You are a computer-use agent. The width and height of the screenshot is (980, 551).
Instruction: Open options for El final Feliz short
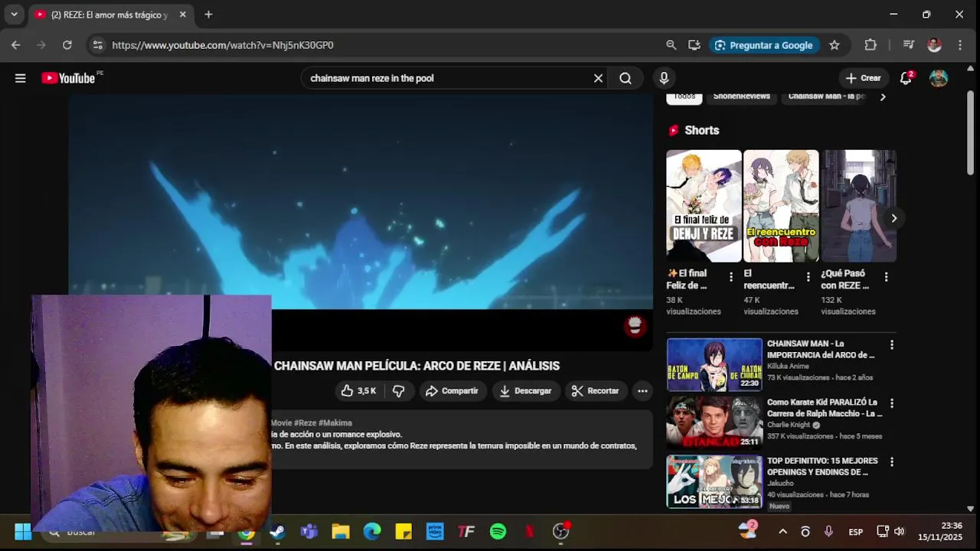(x=731, y=277)
